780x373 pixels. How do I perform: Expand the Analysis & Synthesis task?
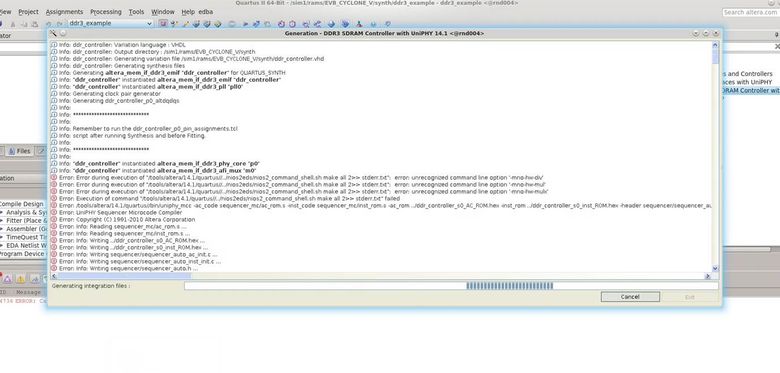pyautogui.click(x=1, y=212)
